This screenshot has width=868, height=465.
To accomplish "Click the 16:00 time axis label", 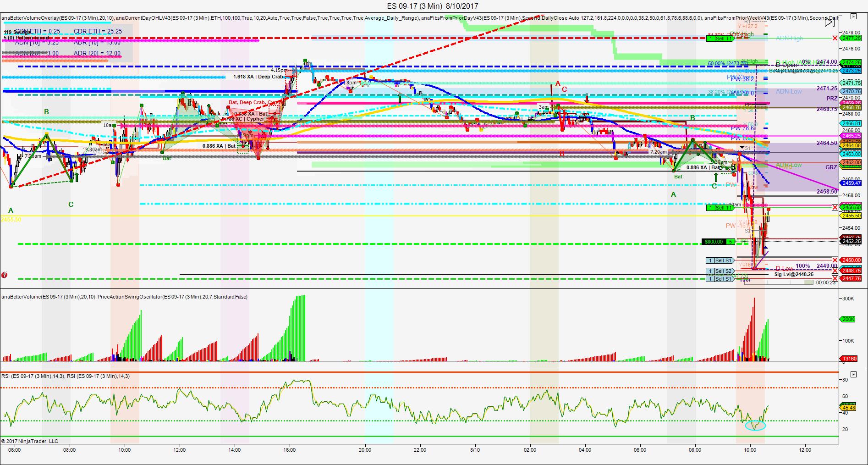I will coord(290,450).
